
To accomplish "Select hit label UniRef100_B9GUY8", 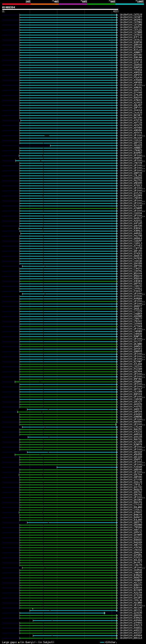I will tap(131, 98).
